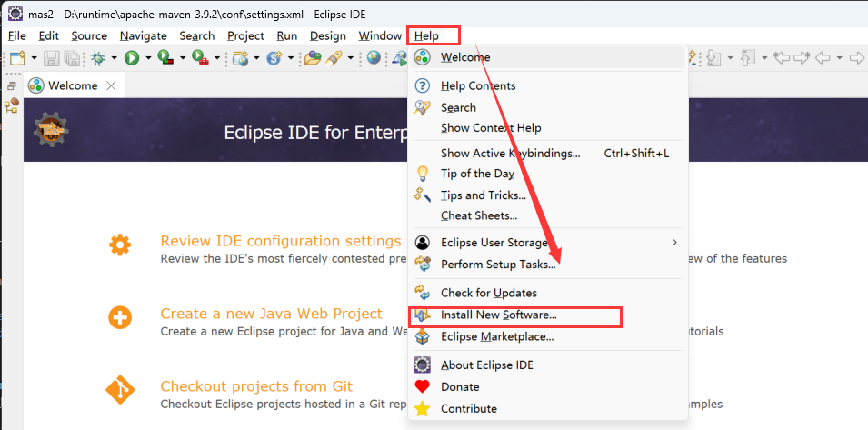Image resolution: width=868 pixels, height=430 pixels.
Task: Click the Project Explorer icon in left sidebar
Action: tap(12, 105)
